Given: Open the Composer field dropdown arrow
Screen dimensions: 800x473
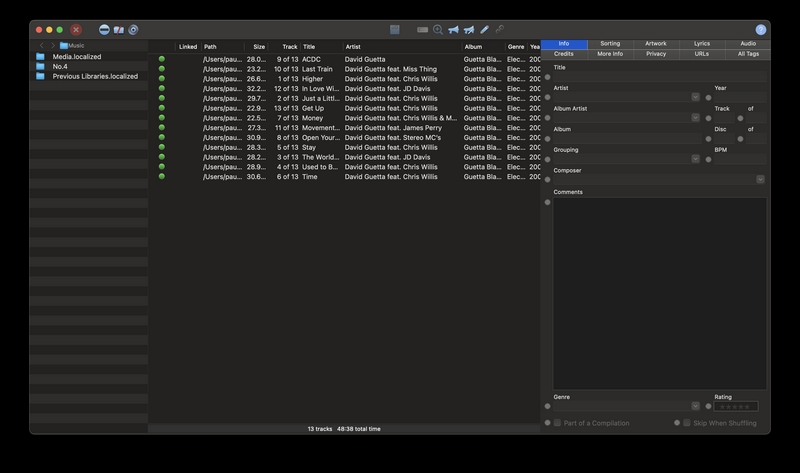Looking at the screenshot, I should (x=760, y=180).
